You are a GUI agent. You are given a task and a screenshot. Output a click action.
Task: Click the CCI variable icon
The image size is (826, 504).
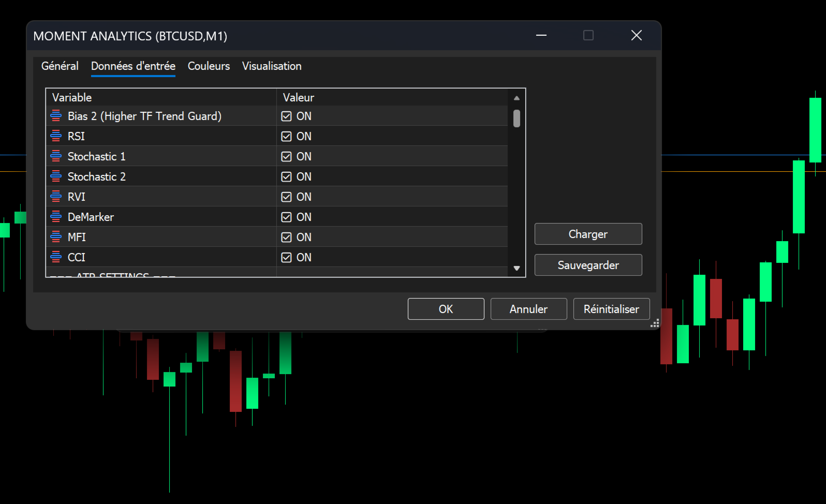[56, 257]
